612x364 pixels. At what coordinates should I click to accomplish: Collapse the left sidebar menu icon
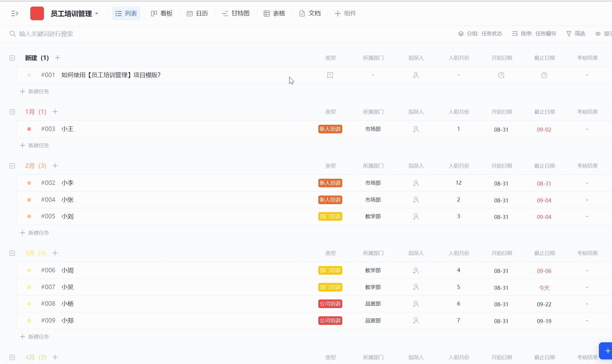pyautogui.click(x=15, y=13)
